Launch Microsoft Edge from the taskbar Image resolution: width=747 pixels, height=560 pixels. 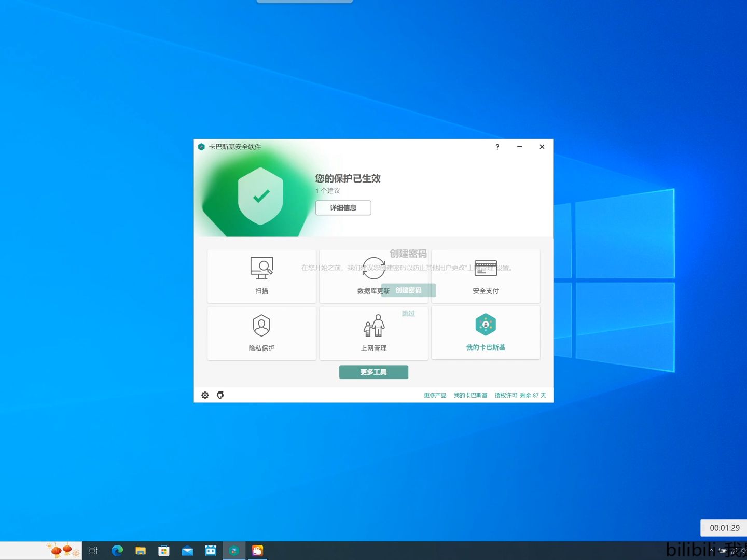click(117, 551)
